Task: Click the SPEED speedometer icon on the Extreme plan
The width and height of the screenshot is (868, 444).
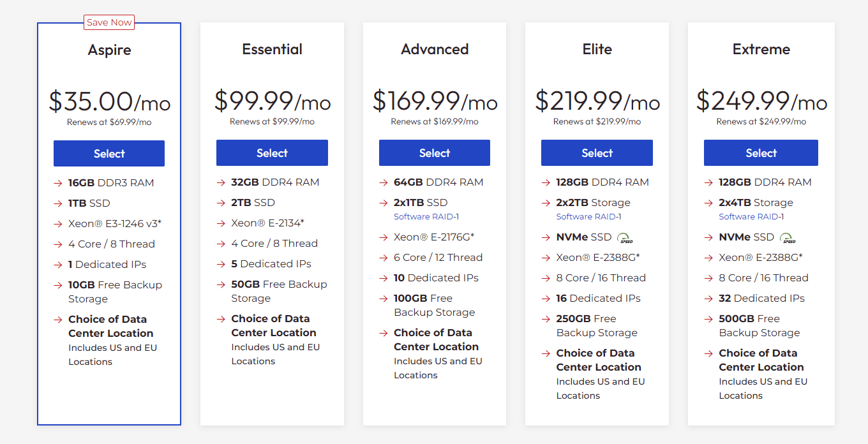Action: 789,237
